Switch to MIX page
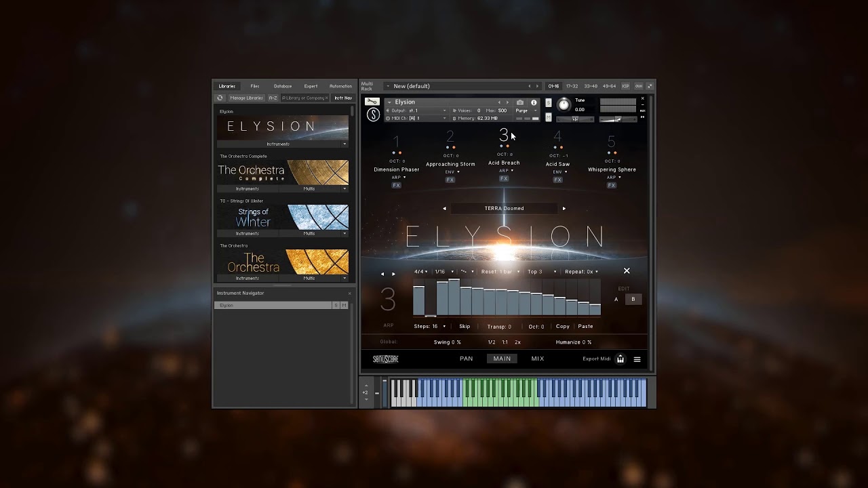Viewport: 868px width, 488px height. pos(538,359)
